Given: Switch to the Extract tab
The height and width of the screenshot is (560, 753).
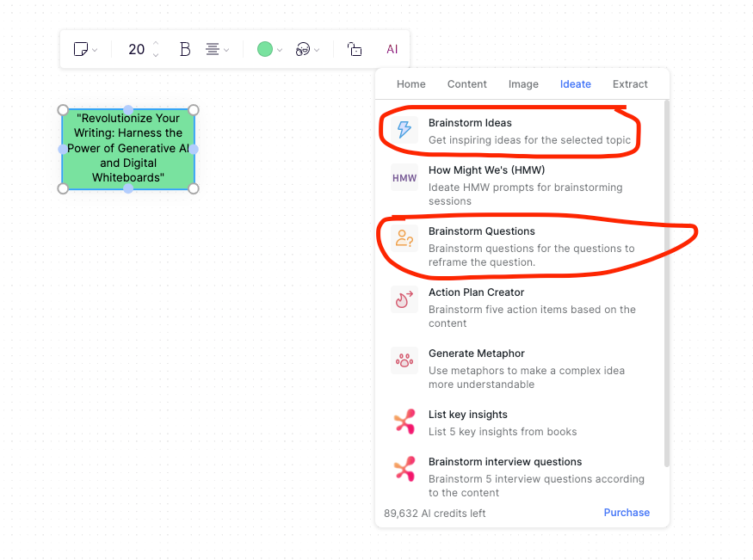Looking at the screenshot, I should pyautogui.click(x=630, y=84).
